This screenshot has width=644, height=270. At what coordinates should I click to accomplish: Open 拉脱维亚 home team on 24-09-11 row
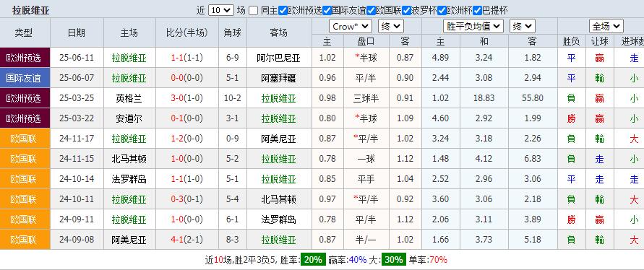129,219
